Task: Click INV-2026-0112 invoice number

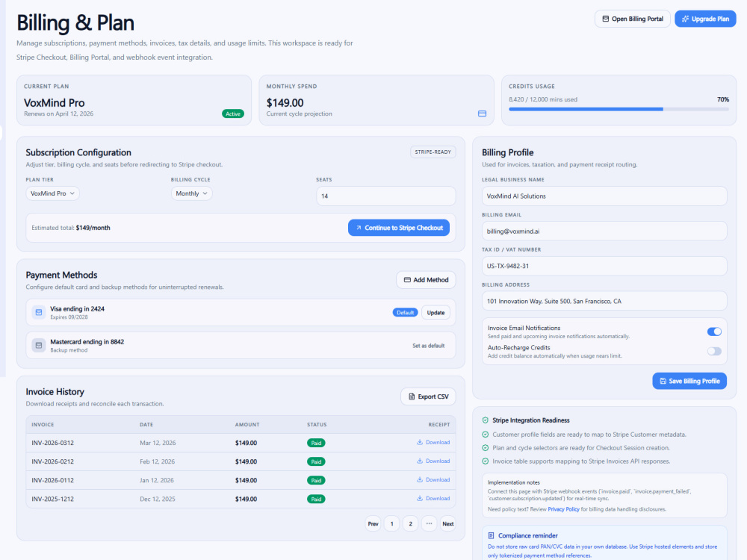Action: point(53,480)
